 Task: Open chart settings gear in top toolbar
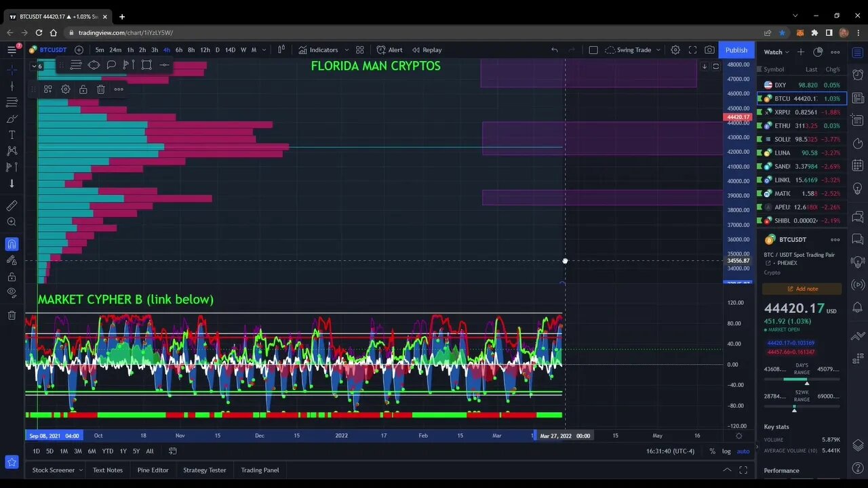click(x=675, y=49)
